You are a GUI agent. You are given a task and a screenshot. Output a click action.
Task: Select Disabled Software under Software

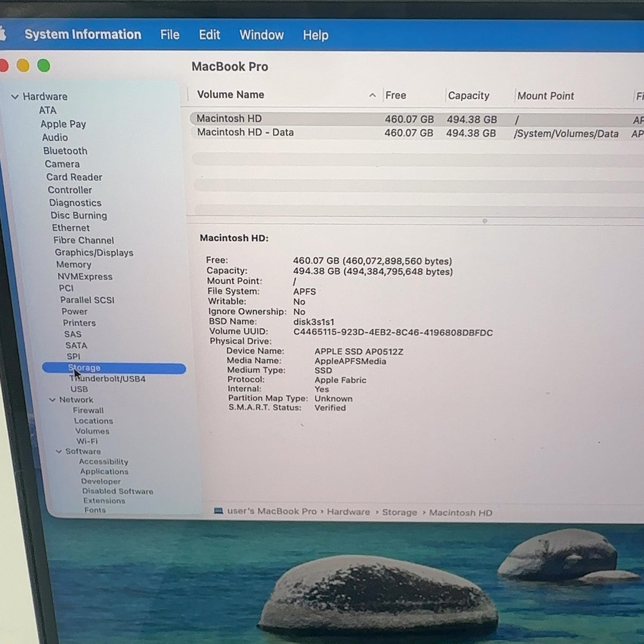pos(118,491)
